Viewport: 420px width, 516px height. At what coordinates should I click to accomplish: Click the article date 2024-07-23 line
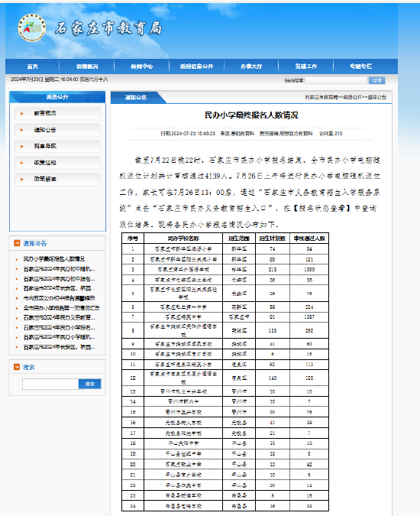point(188,133)
